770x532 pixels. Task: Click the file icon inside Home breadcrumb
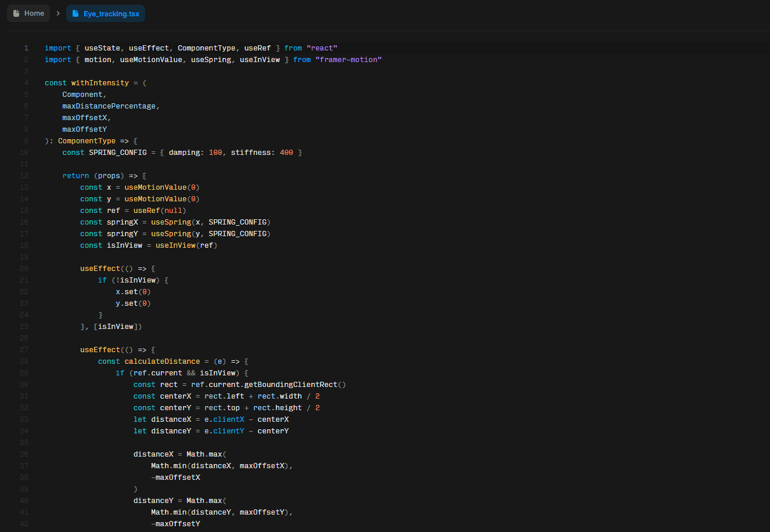tap(16, 13)
